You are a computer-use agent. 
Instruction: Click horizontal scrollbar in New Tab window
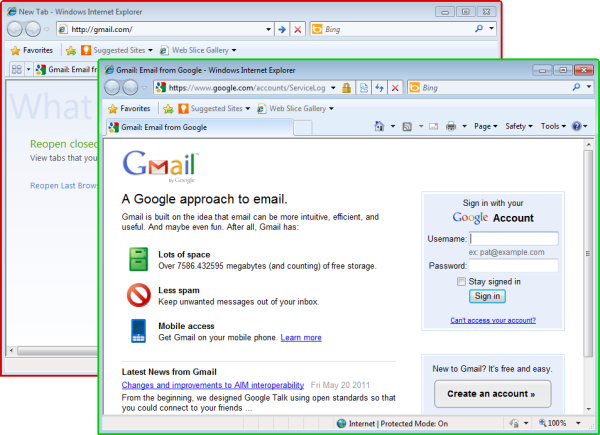point(57,350)
